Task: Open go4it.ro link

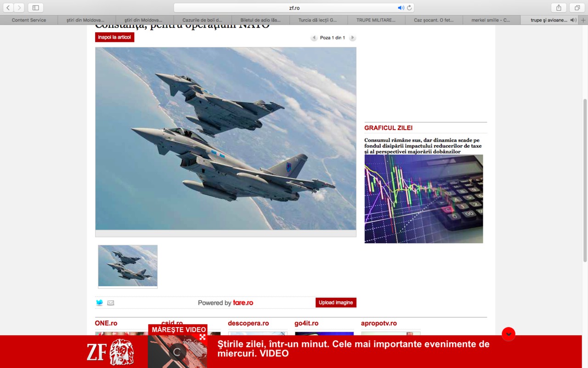Action: tap(306, 323)
